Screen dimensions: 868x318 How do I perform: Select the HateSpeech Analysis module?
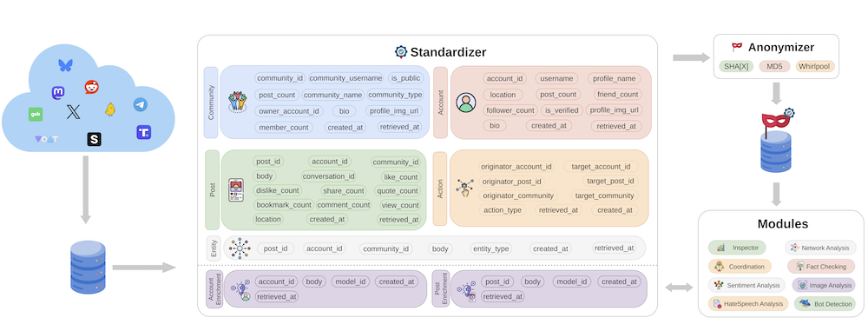point(749,303)
